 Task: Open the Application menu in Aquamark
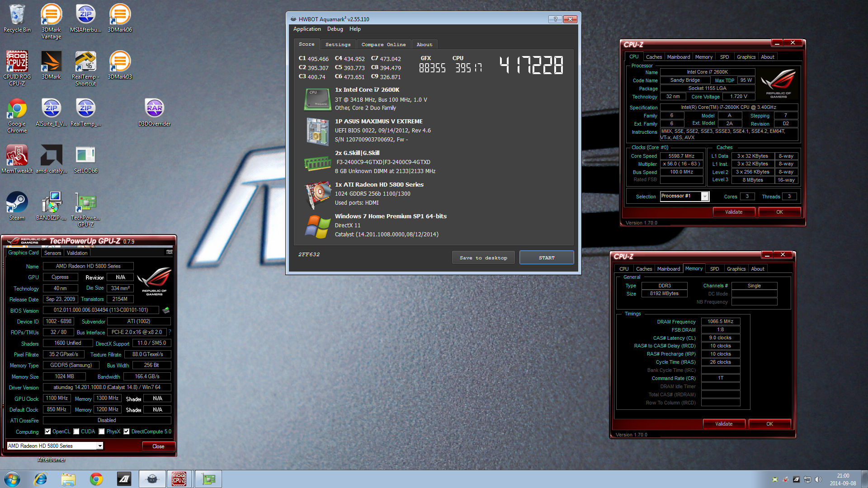tap(307, 29)
